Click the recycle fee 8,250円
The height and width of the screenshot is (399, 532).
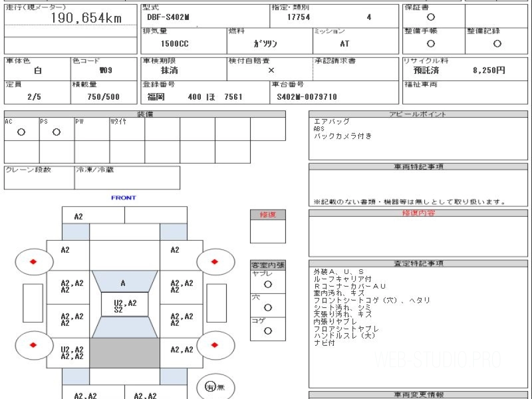(489, 70)
